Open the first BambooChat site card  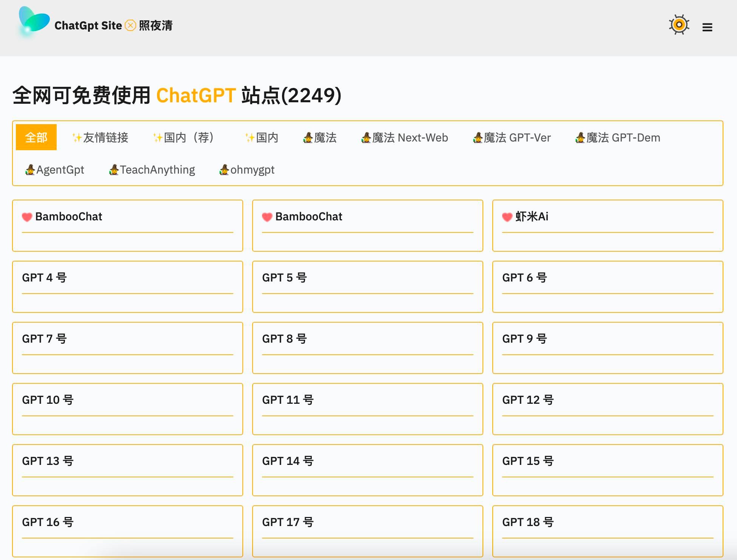click(128, 225)
